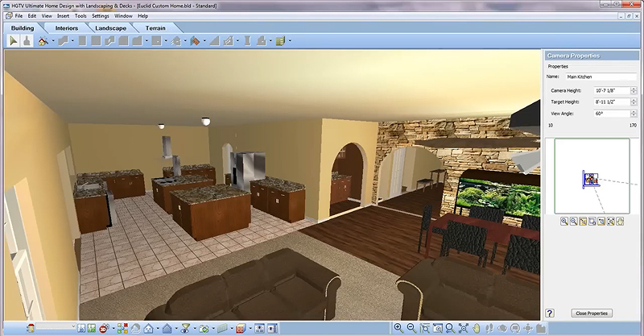This screenshot has width=644, height=336.
Task: Expand dropdown beside green member tool
Action: 290,41
